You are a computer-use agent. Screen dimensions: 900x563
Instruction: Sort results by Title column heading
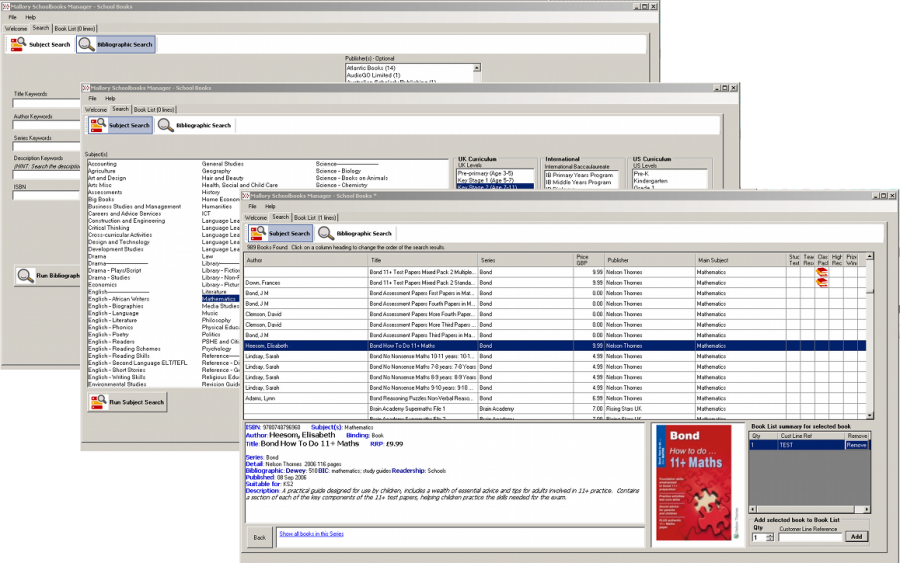[x=422, y=260]
